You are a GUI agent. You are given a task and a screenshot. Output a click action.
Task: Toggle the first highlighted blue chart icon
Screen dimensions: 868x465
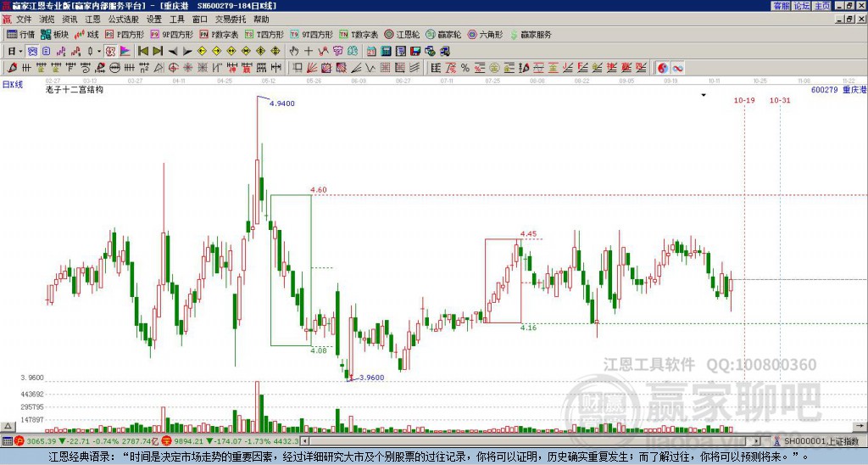click(x=33, y=51)
